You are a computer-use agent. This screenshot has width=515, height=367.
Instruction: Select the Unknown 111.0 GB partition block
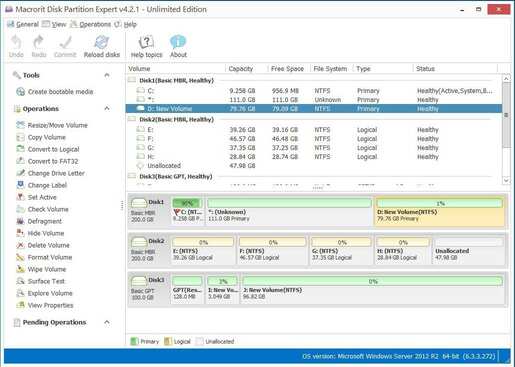(289, 211)
